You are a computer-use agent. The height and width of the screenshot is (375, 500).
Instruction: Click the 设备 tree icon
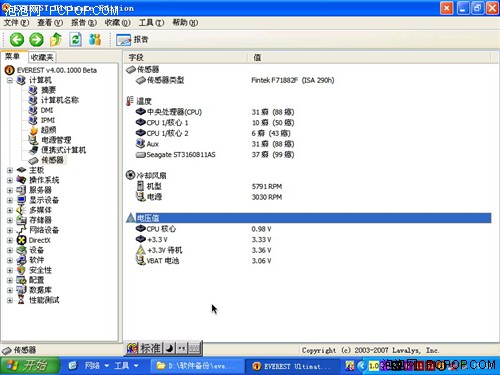click(21, 250)
